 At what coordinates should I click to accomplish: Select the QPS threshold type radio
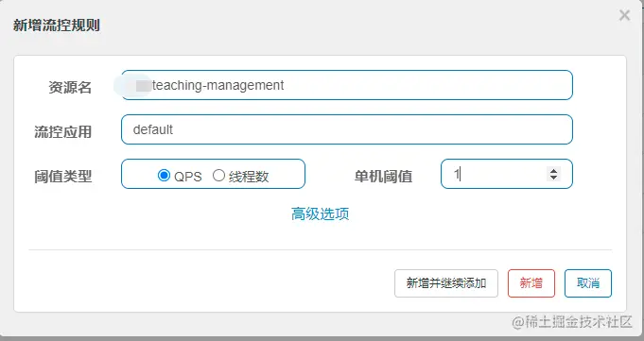pos(164,175)
